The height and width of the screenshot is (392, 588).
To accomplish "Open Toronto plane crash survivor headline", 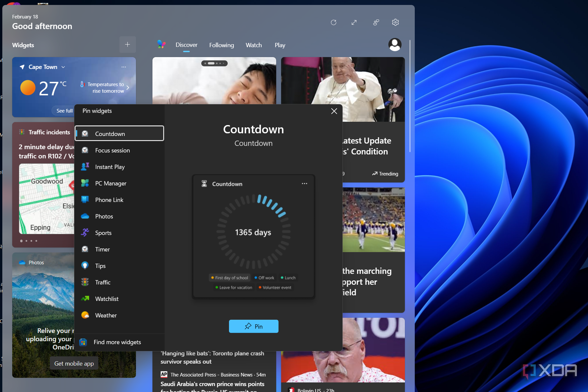I will (212, 357).
